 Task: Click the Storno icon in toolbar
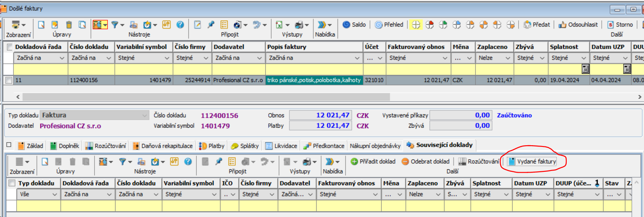[x=620, y=25]
